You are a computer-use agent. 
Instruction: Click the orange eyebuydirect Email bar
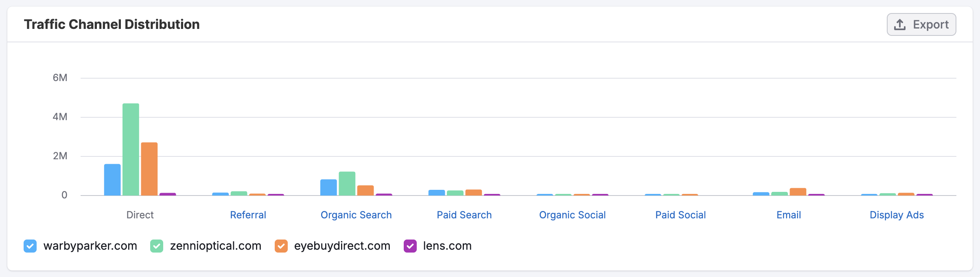[x=798, y=192]
